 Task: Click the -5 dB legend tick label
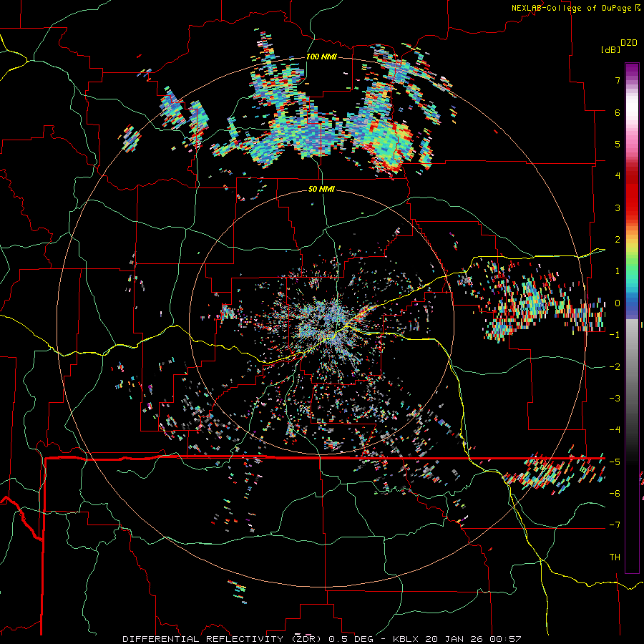[615, 462]
